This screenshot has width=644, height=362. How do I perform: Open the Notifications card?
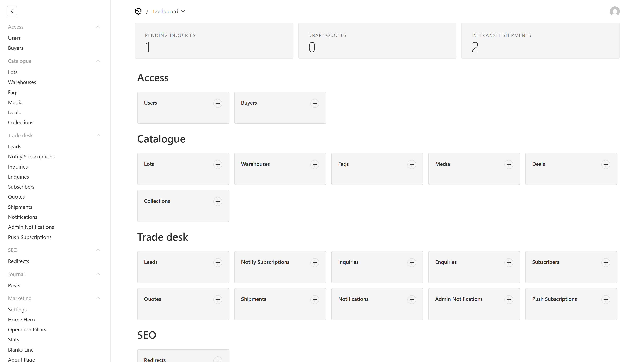[x=377, y=304]
